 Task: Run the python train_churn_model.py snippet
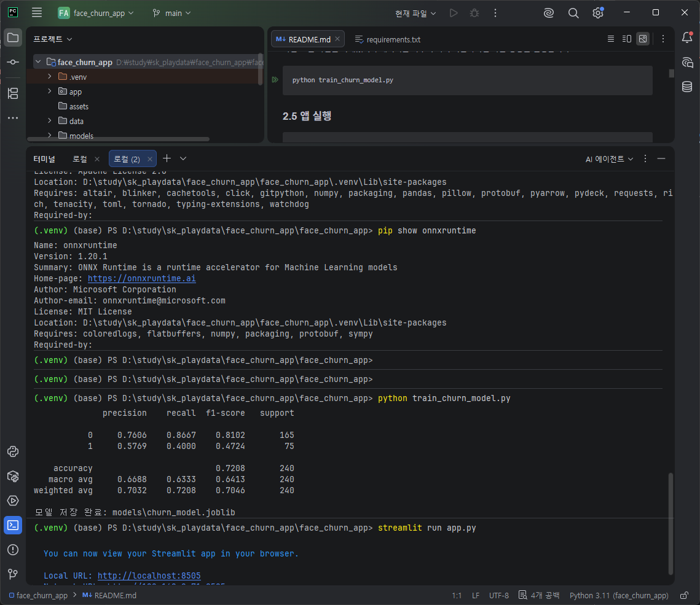[275, 80]
